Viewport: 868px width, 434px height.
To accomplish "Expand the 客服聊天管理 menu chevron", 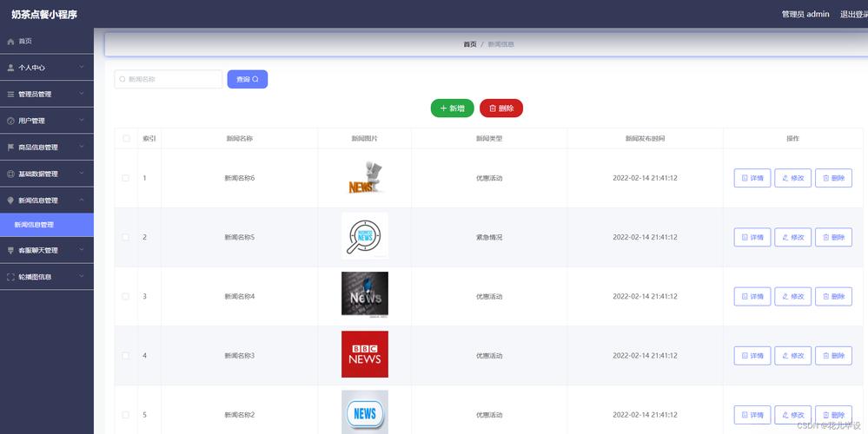I will pos(82,251).
